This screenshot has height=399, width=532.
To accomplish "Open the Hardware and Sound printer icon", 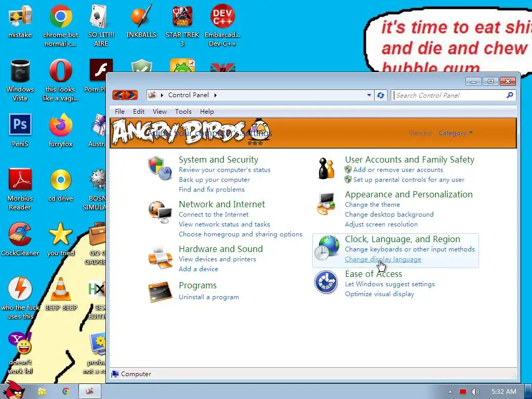I will point(160,258).
